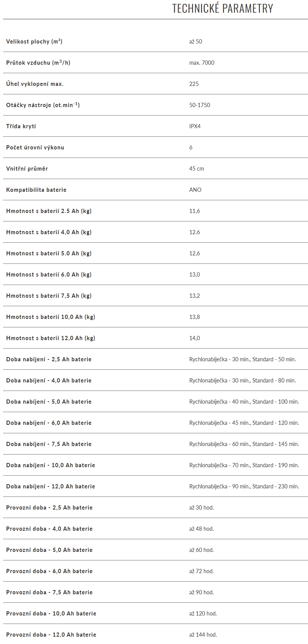Click the IPX4 protection class value
308x644 pixels.
click(x=195, y=126)
